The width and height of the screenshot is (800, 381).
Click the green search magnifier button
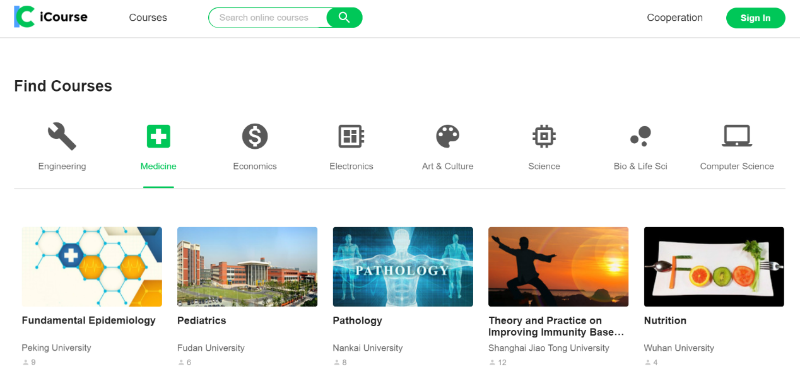coord(344,17)
